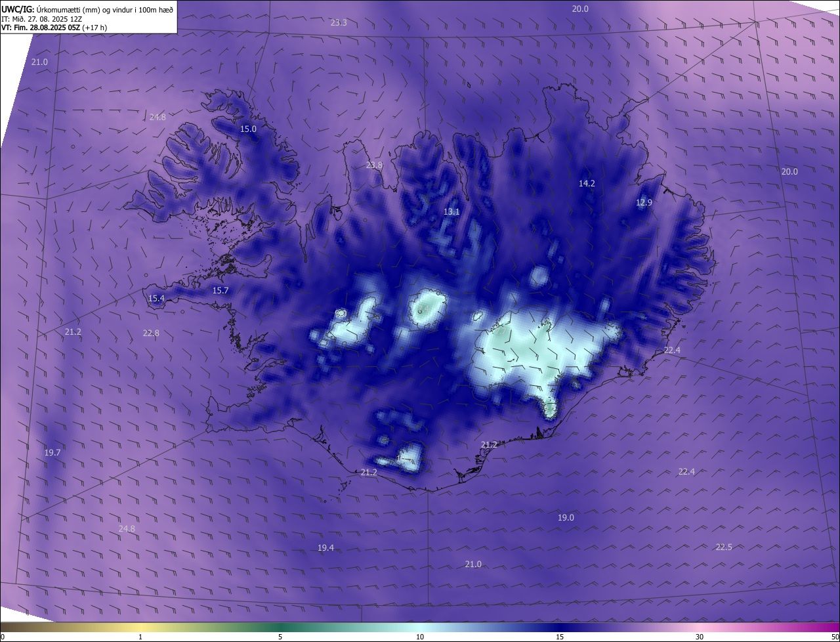Click the 19.4 value label on the map

pos(325,547)
